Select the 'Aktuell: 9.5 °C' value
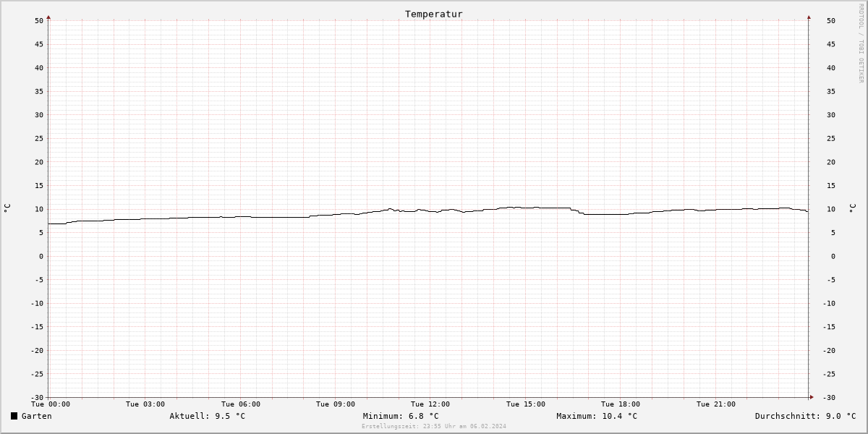868x434 pixels. click(208, 416)
